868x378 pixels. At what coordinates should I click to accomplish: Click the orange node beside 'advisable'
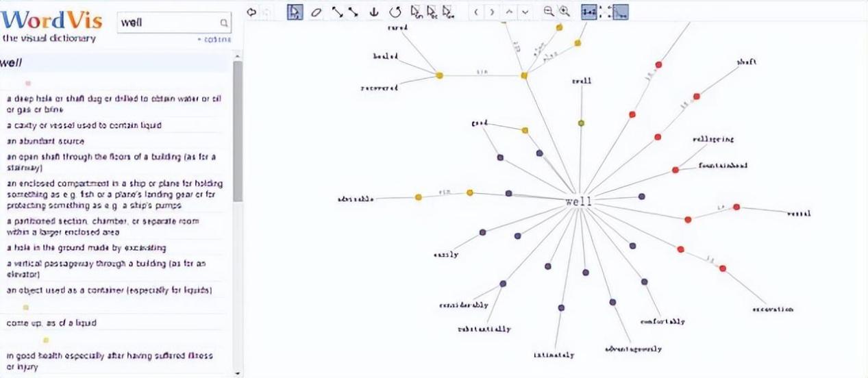[419, 197]
